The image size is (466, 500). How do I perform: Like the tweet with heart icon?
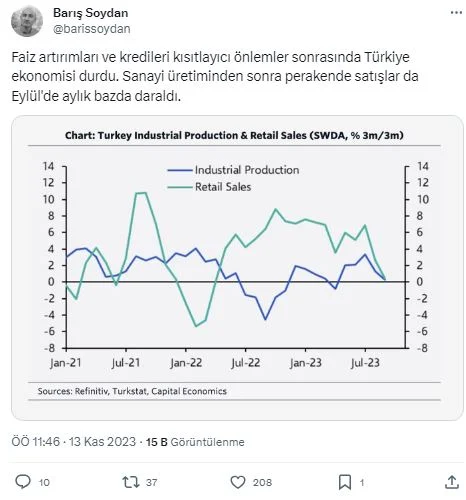click(x=238, y=482)
